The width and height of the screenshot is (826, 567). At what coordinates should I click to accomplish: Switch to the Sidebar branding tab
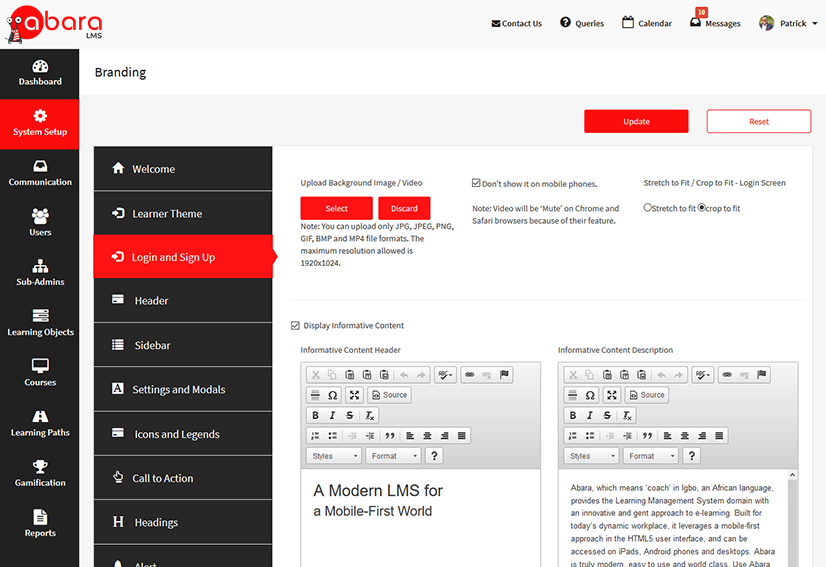click(183, 345)
